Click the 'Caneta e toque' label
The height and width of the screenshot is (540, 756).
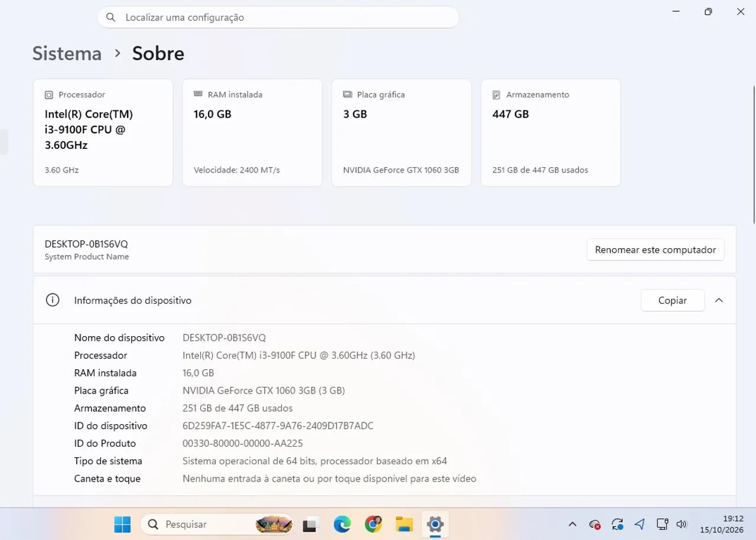(107, 479)
